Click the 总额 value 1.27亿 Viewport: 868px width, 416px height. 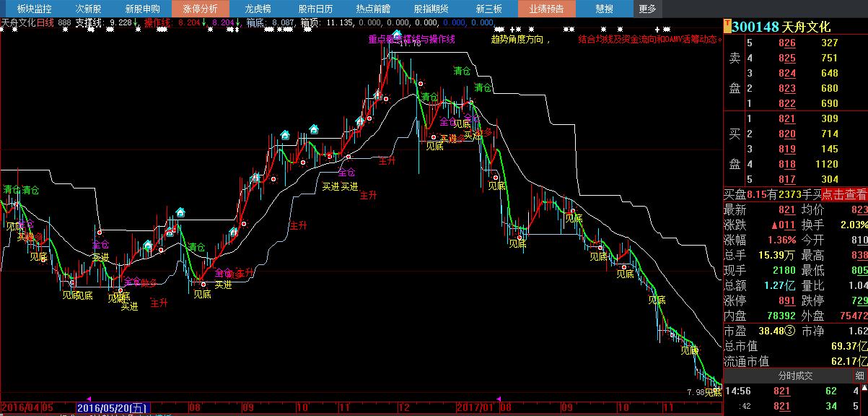coord(778,285)
